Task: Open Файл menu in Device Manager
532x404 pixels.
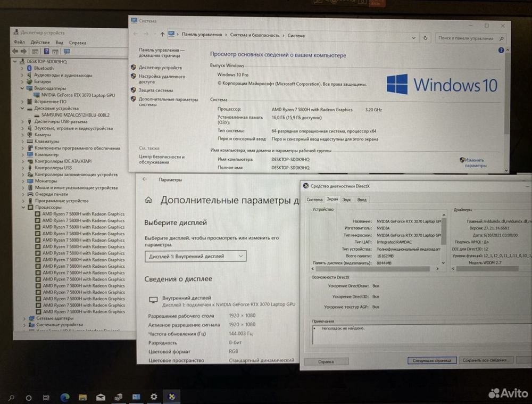Action: coord(19,42)
